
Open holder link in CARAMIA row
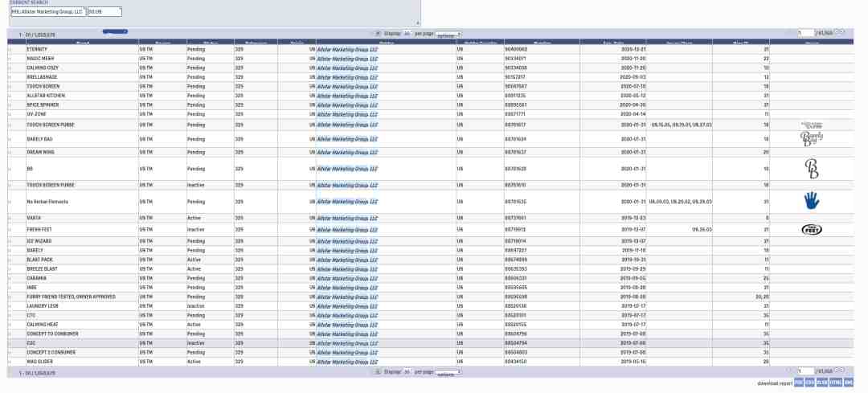(347, 278)
